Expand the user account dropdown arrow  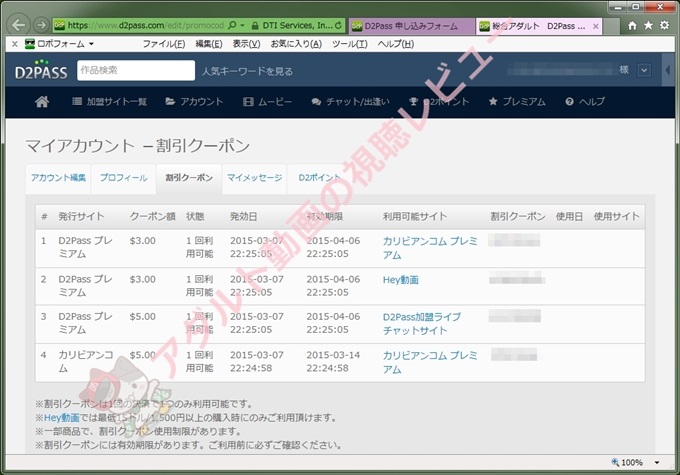click(644, 70)
